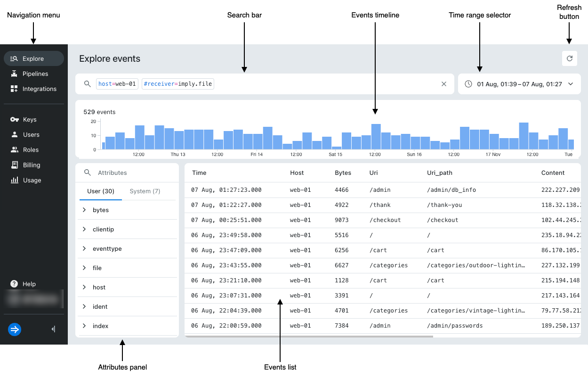Open Billing from the navigation menu
Image resolution: width=588 pixels, height=387 pixels.
coord(32,165)
